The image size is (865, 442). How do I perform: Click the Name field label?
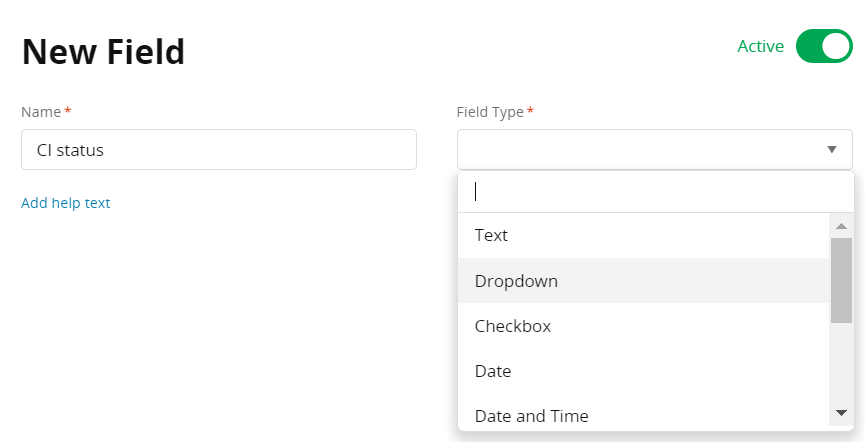coord(41,112)
